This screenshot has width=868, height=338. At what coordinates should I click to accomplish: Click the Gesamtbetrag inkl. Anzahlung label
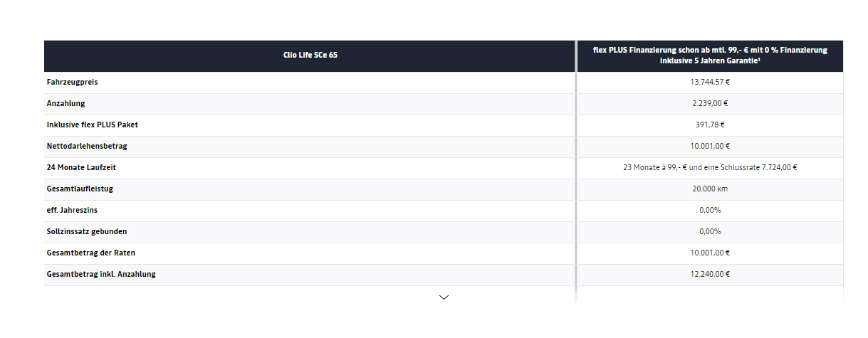pyautogui.click(x=101, y=275)
